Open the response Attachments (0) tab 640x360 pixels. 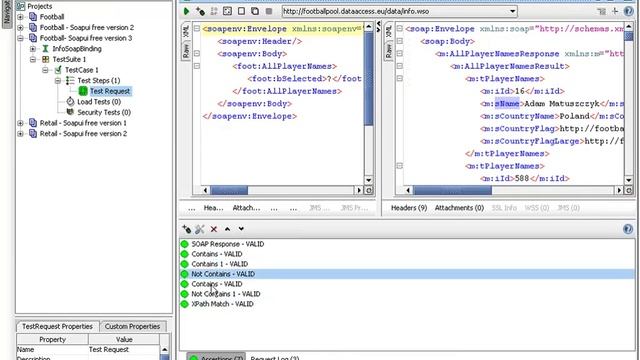(x=459, y=208)
